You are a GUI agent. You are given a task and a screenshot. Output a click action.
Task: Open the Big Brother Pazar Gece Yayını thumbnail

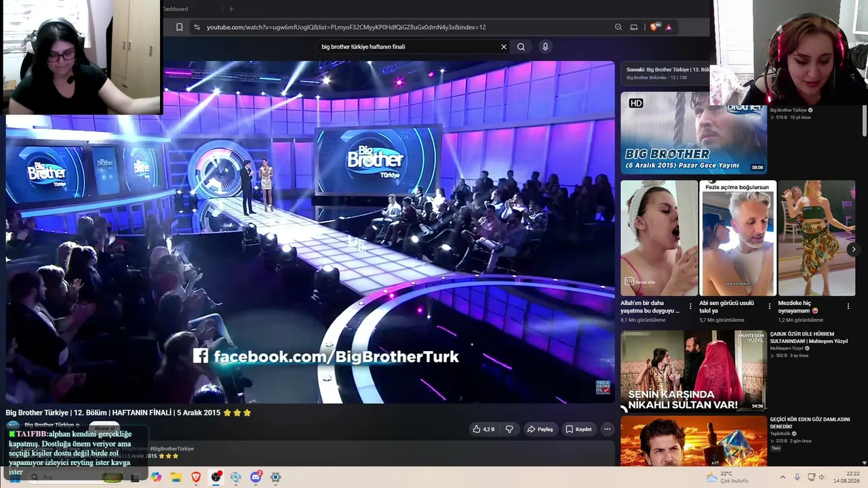[694, 133]
